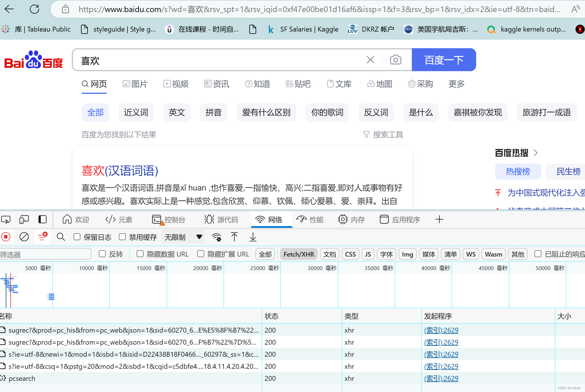Filter requests by WS type
The image size is (585, 392).
tap(471, 254)
